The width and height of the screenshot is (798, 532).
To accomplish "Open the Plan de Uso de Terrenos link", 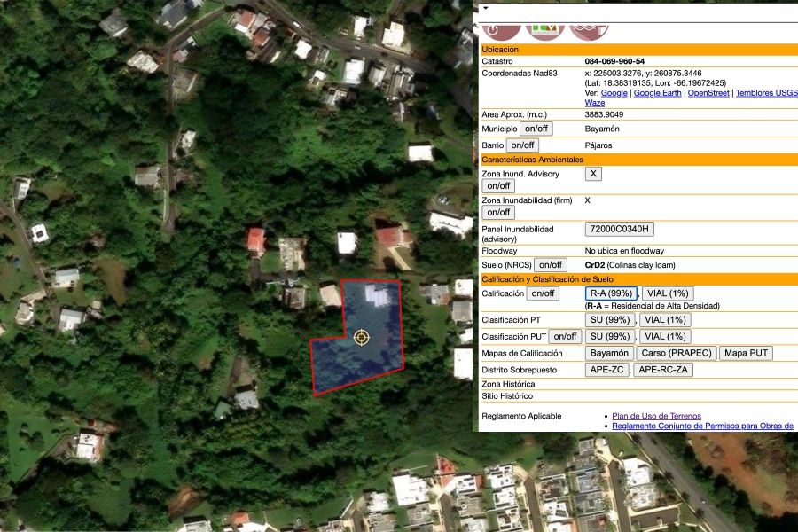I will pyautogui.click(x=656, y=416).
